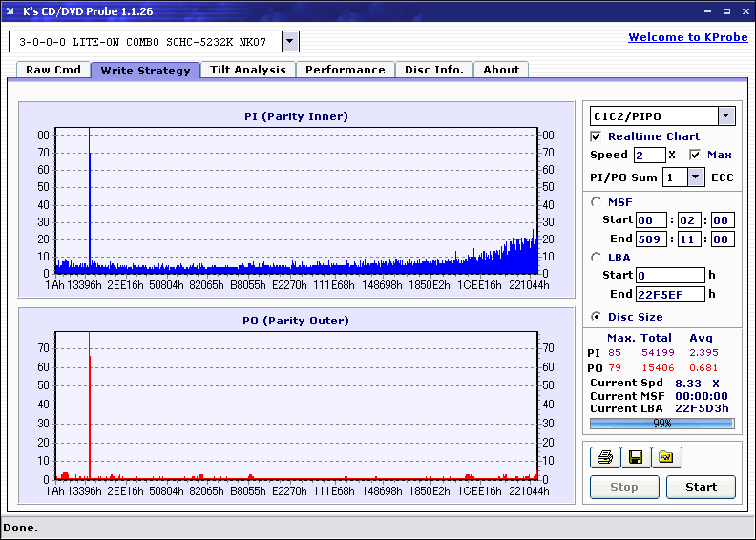
Task: Open the PI/PO Sum dropdown
Action: [x=695, y=177]
